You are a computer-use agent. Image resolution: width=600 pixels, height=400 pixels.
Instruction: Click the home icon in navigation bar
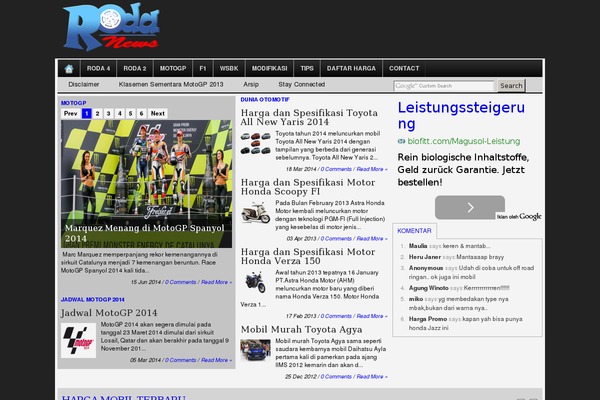click(69, 69)
